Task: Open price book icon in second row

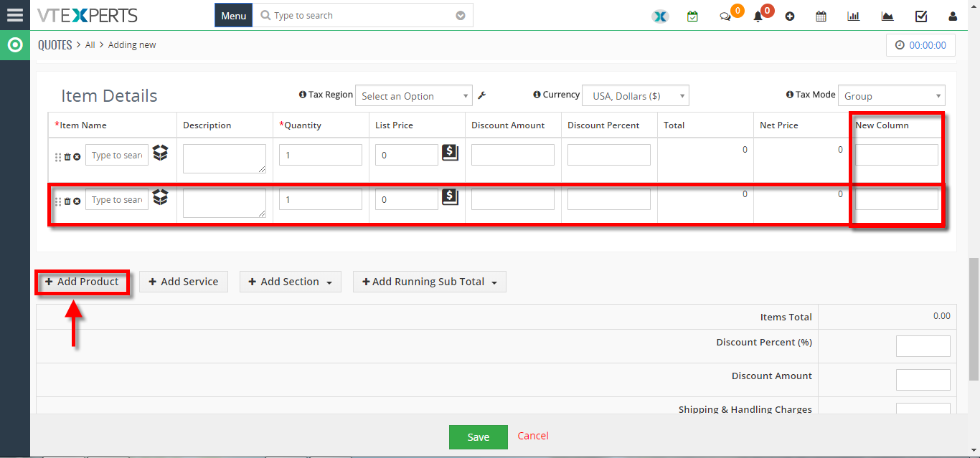Action: tap(450, 196)
